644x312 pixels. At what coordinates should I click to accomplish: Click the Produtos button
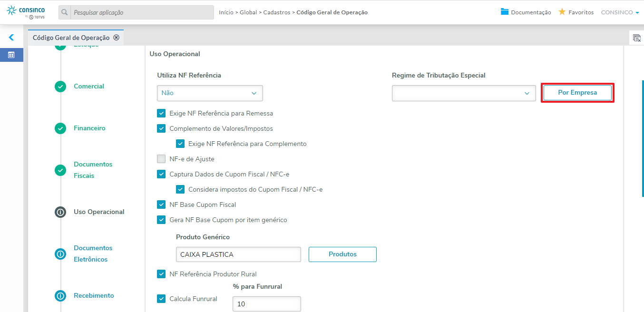pos(342,254)
